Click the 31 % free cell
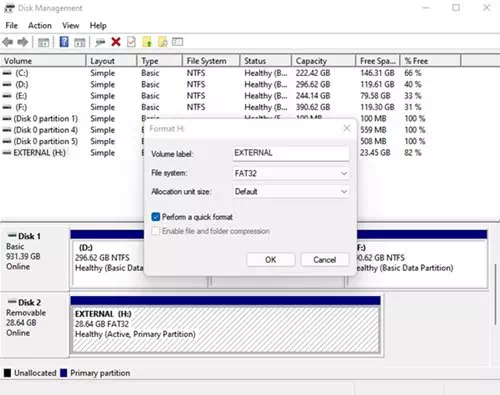The height and width of the screenshot is (395, 500). [x=413, y=107]
